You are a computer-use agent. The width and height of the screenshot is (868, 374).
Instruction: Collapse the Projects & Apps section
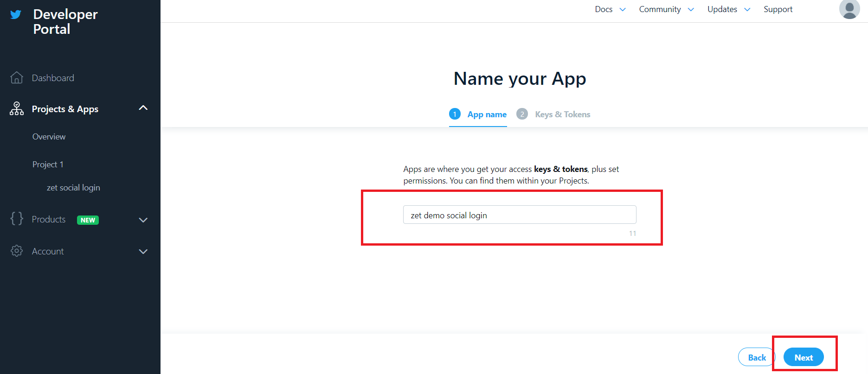143,108
